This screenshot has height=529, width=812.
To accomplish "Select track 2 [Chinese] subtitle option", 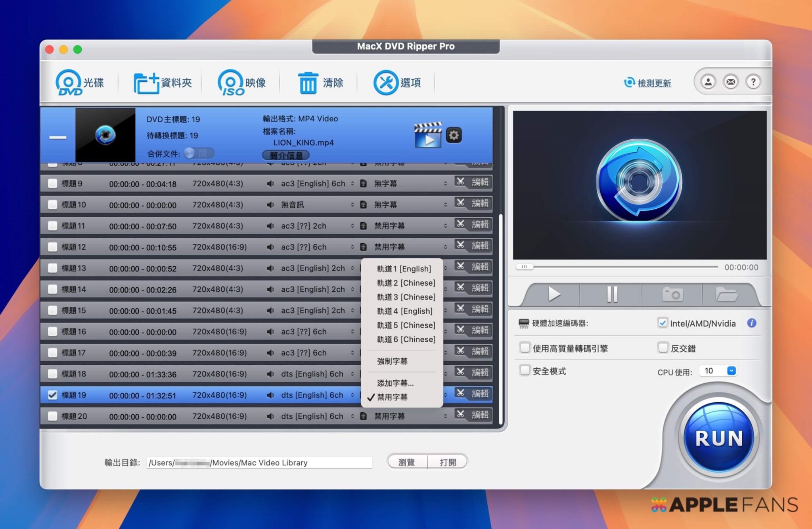I will 406,283.
